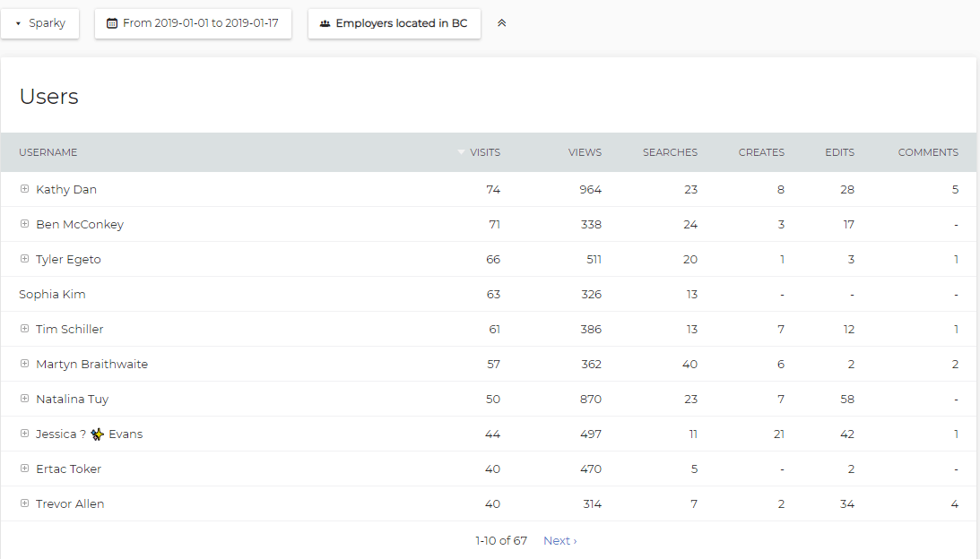Sort by the Searches column header
This screenshot has height=559, width=980.
coord(670,152)
